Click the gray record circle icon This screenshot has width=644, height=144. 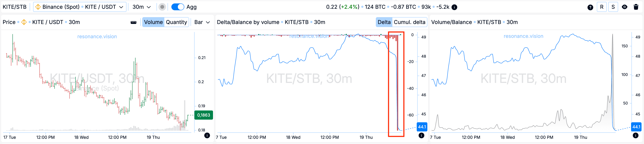162,7
